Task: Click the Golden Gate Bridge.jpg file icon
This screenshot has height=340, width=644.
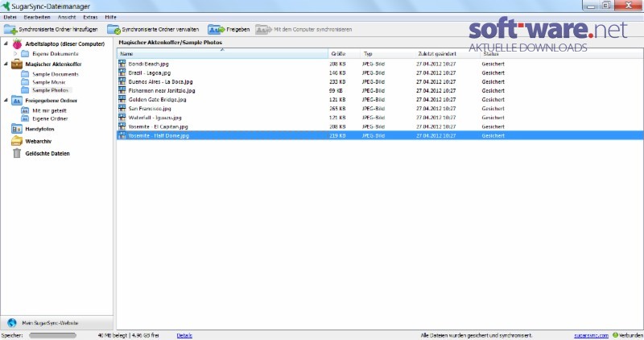Action: click(122, 99)
